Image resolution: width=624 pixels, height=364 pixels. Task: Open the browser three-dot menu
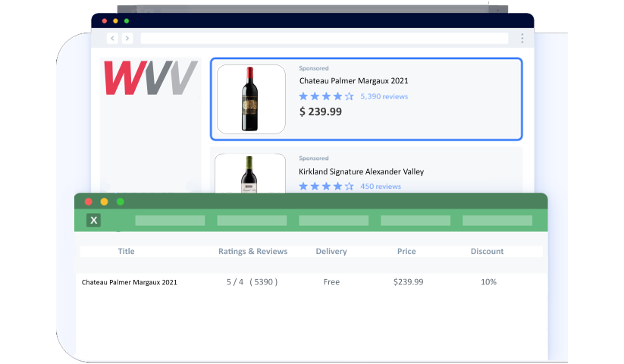pyautogui.click(x=522, y=38)
